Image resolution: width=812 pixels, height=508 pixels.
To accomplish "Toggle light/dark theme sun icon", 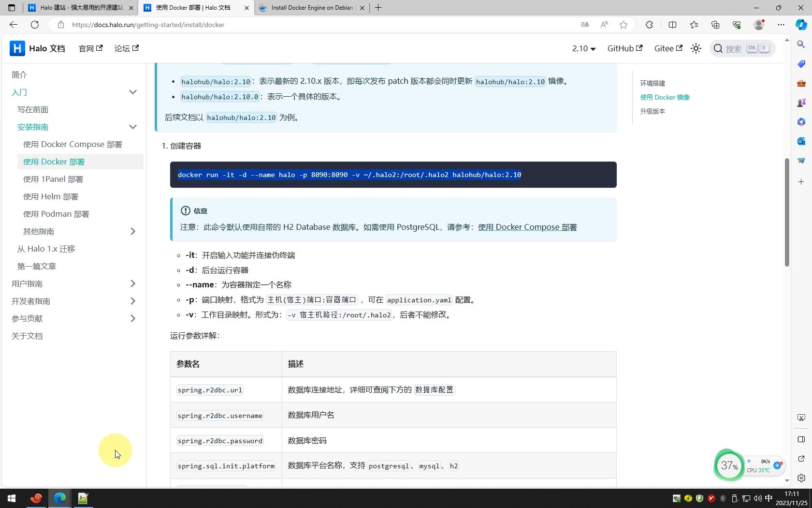I will tap(696, 48).
